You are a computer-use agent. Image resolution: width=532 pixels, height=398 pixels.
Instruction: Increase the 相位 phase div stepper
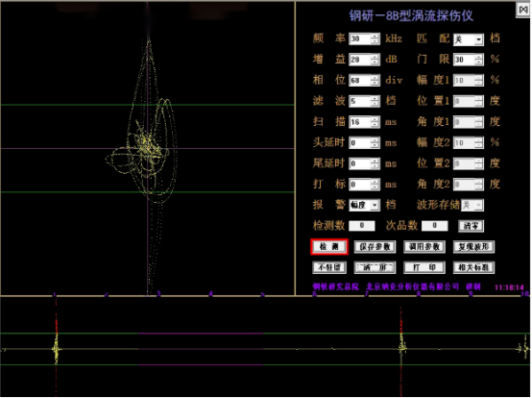click(x=375, y=78)
